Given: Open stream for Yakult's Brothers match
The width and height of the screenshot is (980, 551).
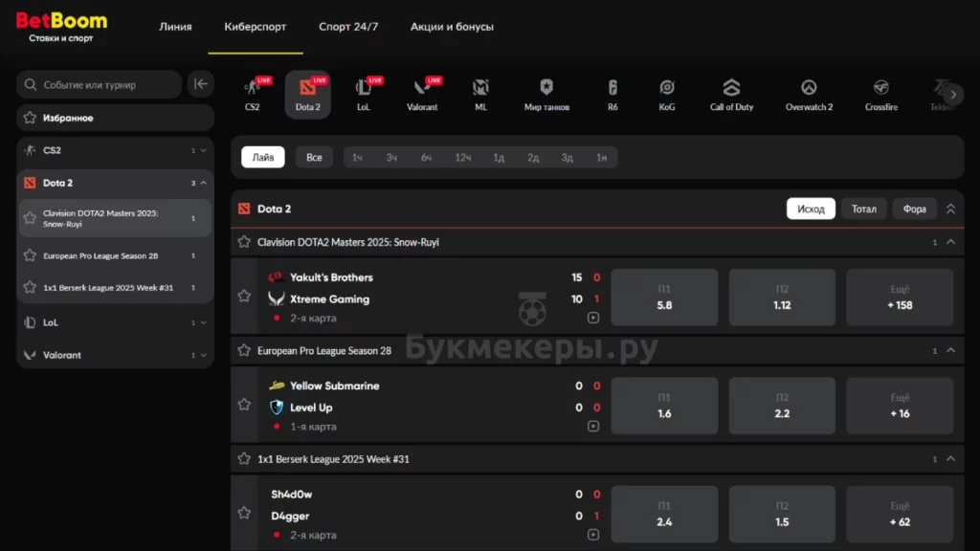Looking at the screenshot, I should pos(593,318).
